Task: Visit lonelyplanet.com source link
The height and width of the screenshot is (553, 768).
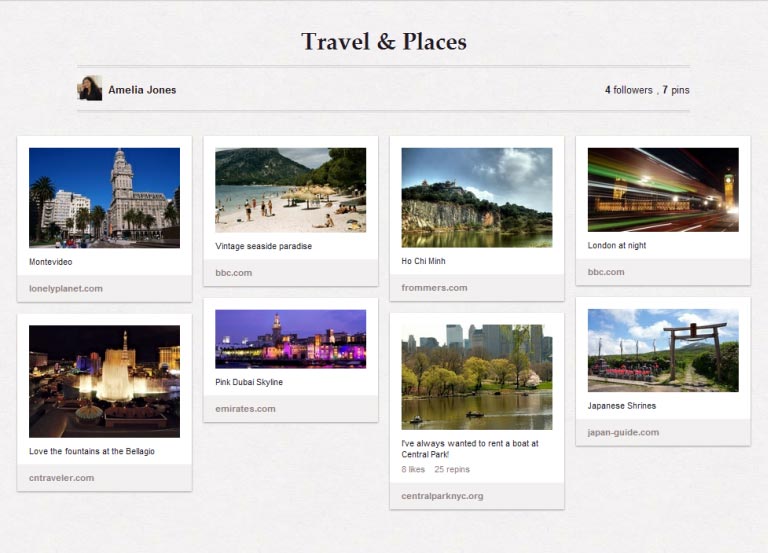Action: pyautogui.click(x=66, y=289)
